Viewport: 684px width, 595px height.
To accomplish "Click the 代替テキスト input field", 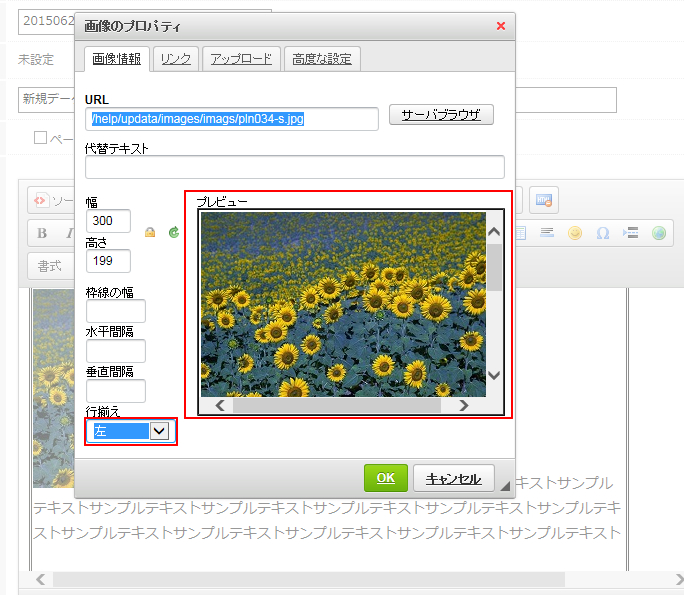I will (x=295, y=167).
